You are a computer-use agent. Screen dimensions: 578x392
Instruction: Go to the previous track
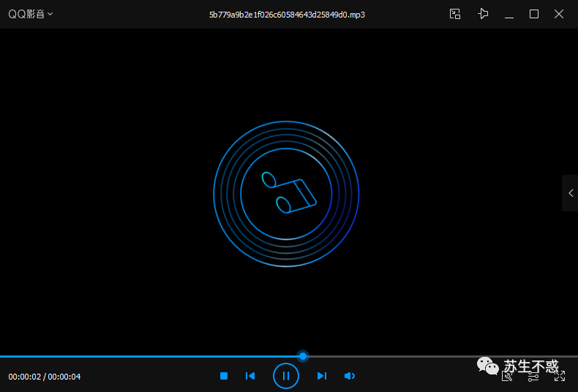tap(250, 376)
